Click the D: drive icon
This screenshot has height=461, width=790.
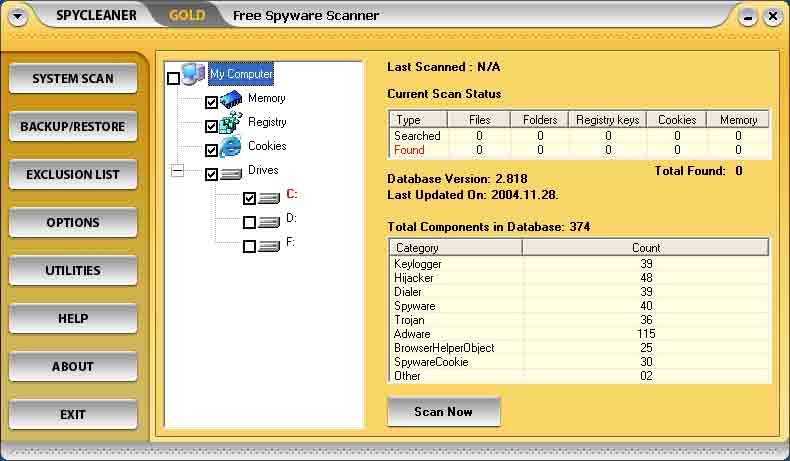tap(269, 222)
